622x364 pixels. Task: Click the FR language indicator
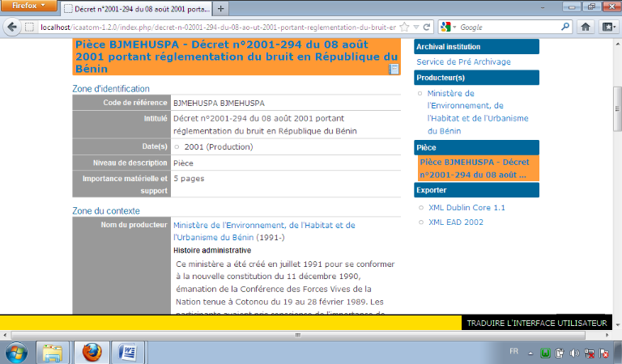[x=513, y=351]
